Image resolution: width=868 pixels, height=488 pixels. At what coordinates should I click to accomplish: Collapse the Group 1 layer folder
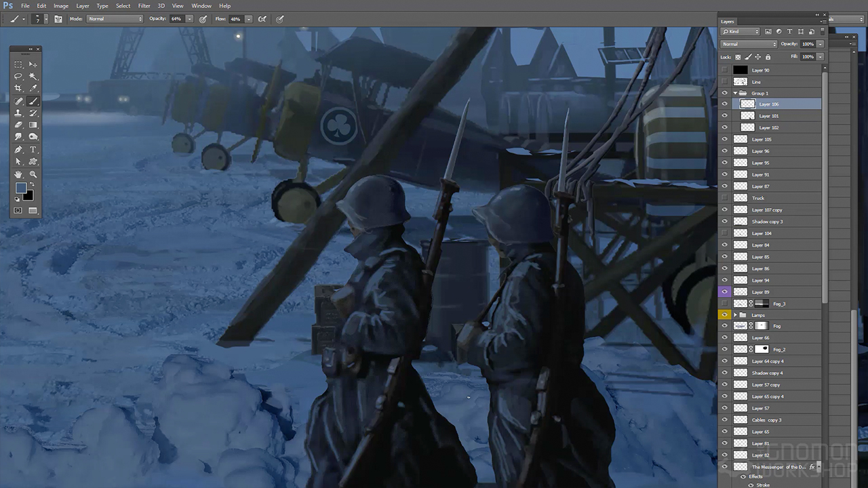735,93
